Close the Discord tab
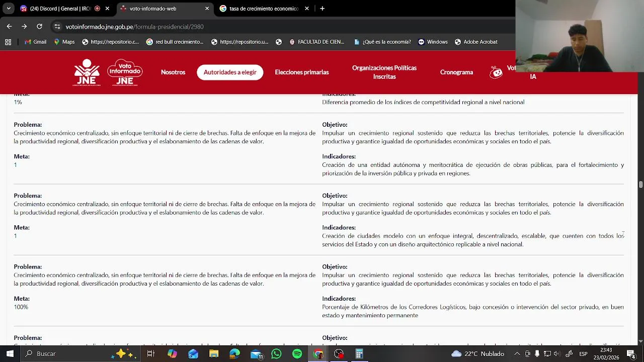This screenshot has width=644, height=362. tap(107, 9)
